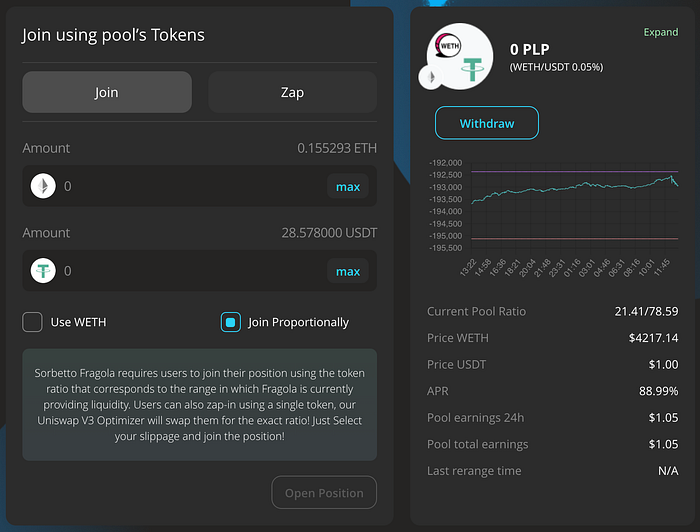This screenshot has width=700, height=532.
Task: Click the Tether icon in USDT amount field
Action: click(43, 270)
